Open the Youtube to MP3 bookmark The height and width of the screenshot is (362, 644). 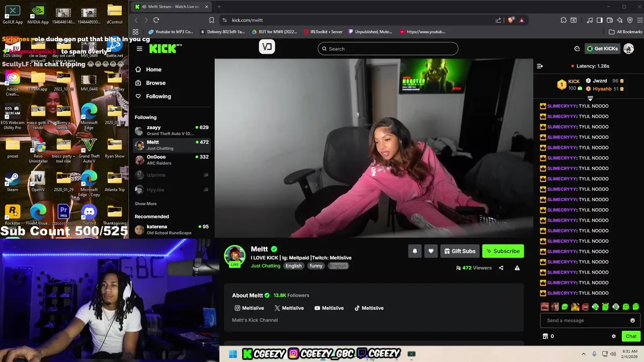click(x=171, y=32)
